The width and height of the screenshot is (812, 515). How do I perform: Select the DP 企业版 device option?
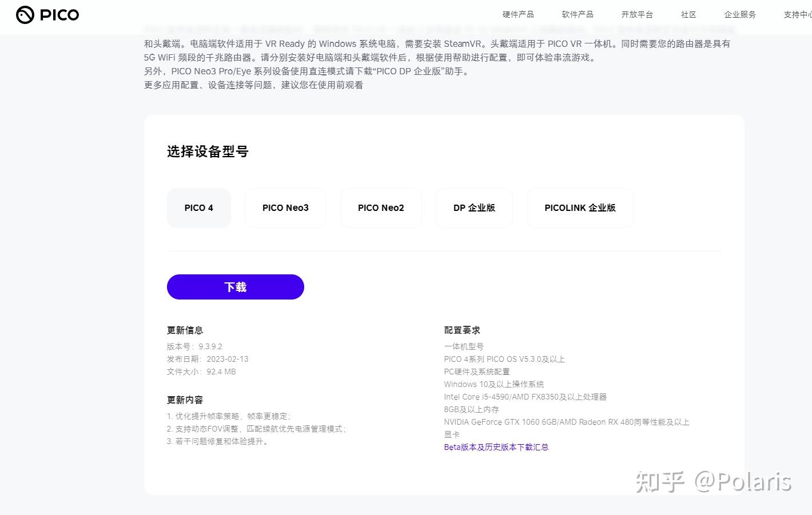(x=474, y=207)
